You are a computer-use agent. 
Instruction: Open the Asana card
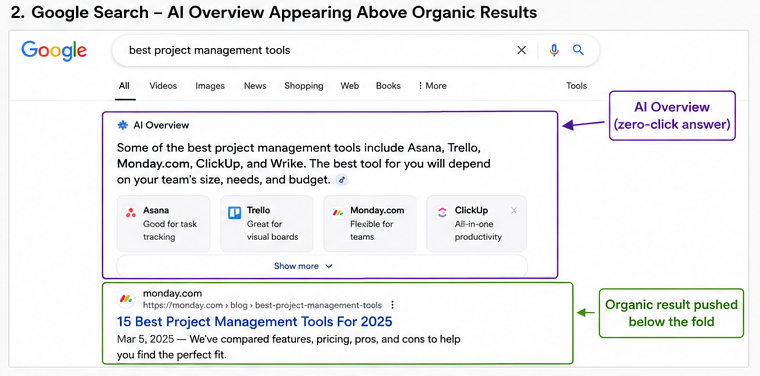pos(164,223)
